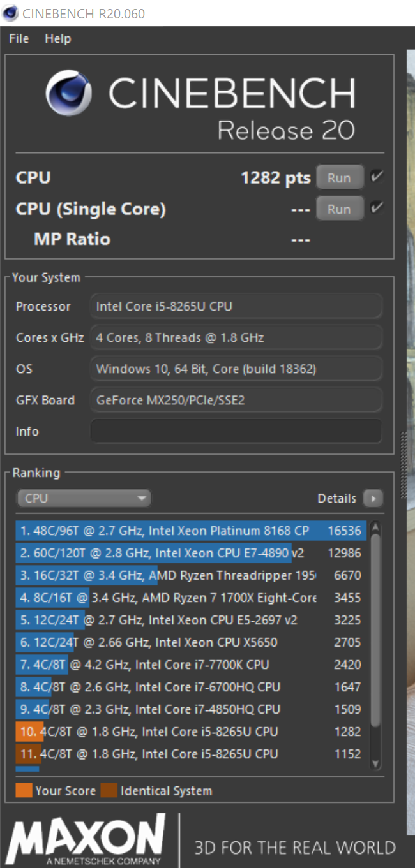
Task: Select ranking row 8 Core i7-6700HQ
Action: [x=192, y=687]
